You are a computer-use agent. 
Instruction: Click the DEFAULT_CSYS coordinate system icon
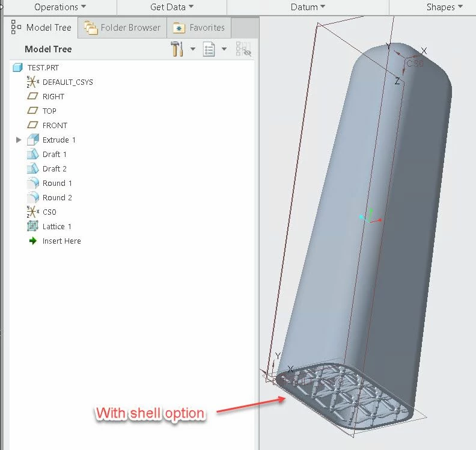coord(33,82)
